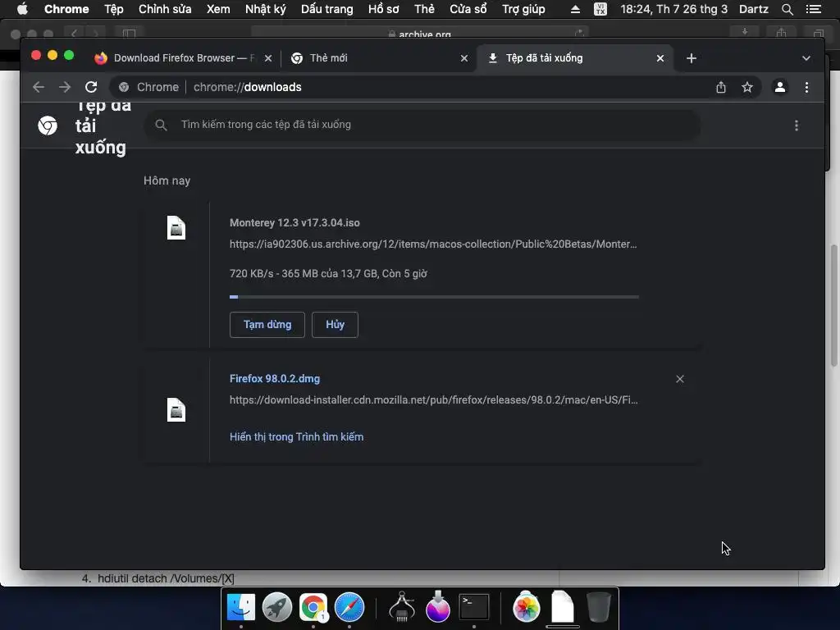Click the blank document icon in the Dock
This screenshot has height=630, width=840.
(563, 607)
